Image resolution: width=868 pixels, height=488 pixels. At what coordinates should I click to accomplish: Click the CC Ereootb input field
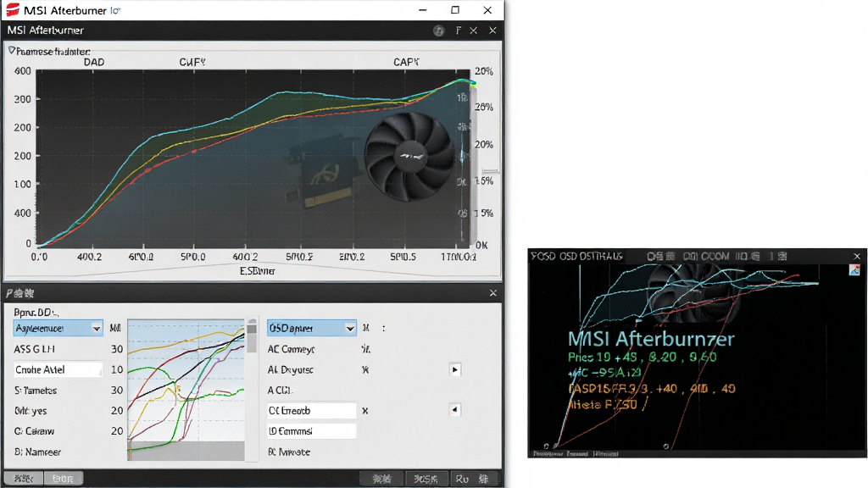(312, 411)
